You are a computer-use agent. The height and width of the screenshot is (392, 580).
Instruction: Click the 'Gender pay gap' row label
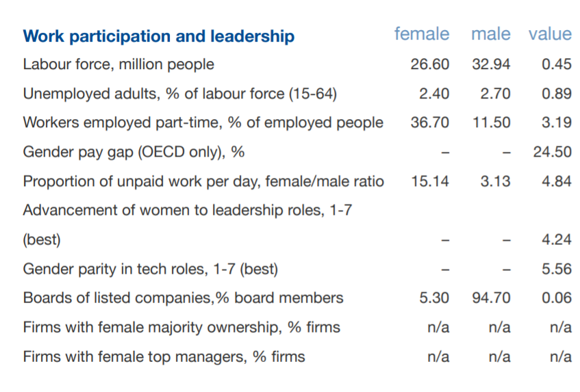(x=134, y=152)
